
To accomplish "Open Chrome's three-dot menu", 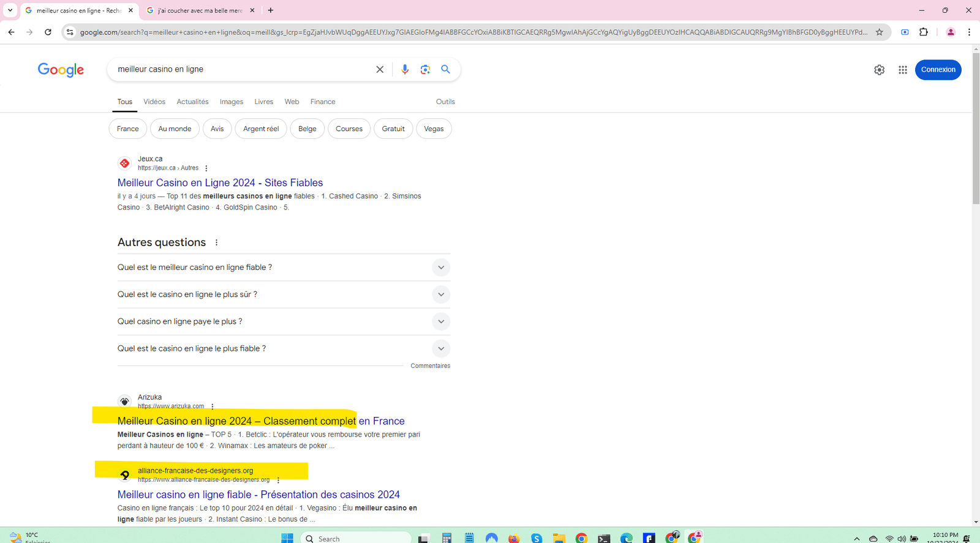I will click(x=969, y=32).
